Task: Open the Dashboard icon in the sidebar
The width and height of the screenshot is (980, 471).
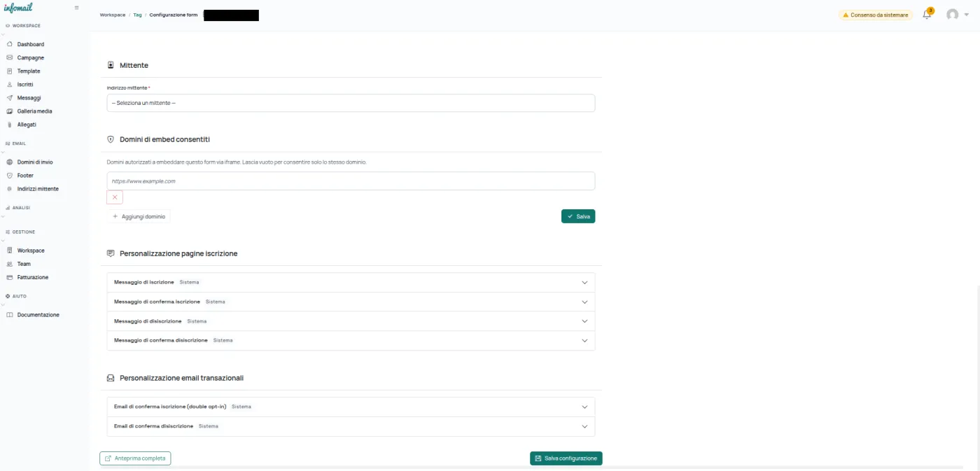Action: [10, 44]
